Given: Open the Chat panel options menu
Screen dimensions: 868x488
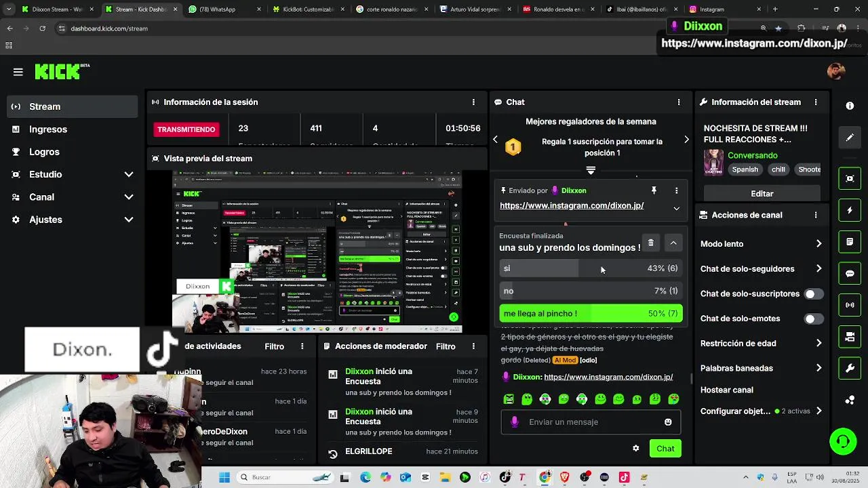Looking at the screenshot, I should tap(679, 102).
